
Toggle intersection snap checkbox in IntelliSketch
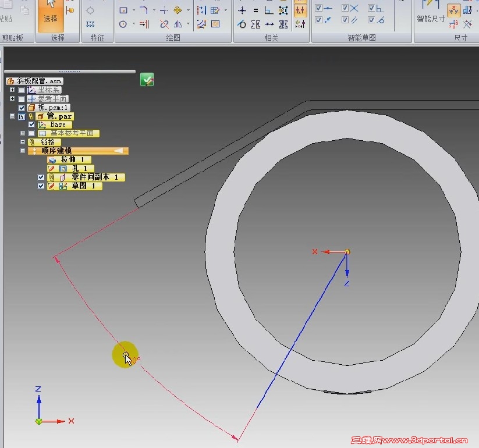[x=345, y=8]
